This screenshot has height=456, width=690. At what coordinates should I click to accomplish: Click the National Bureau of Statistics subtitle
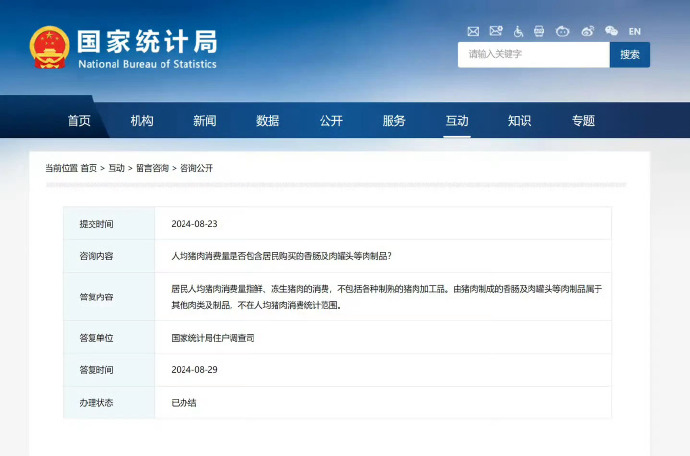click(147, 64)
